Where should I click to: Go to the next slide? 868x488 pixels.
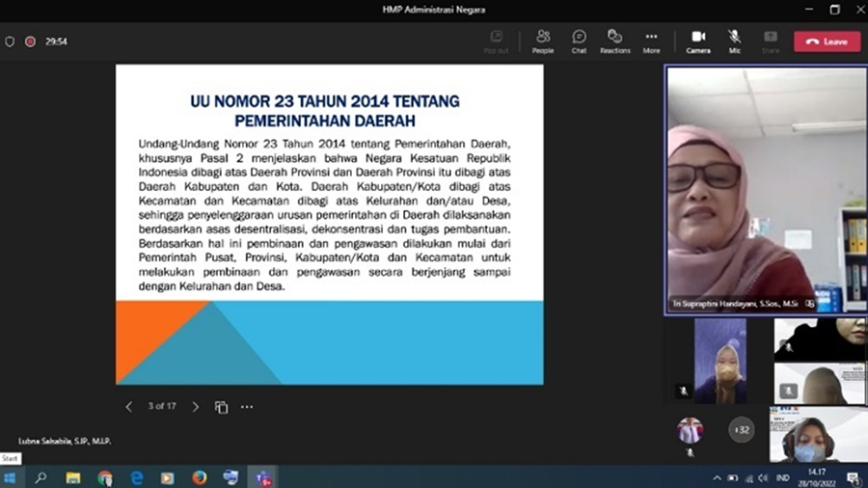(196, 407)
